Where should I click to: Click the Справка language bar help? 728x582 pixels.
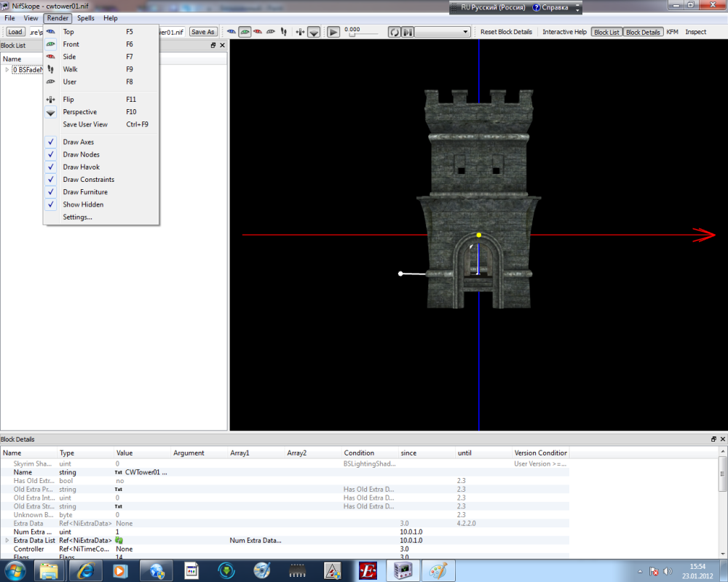550,7
